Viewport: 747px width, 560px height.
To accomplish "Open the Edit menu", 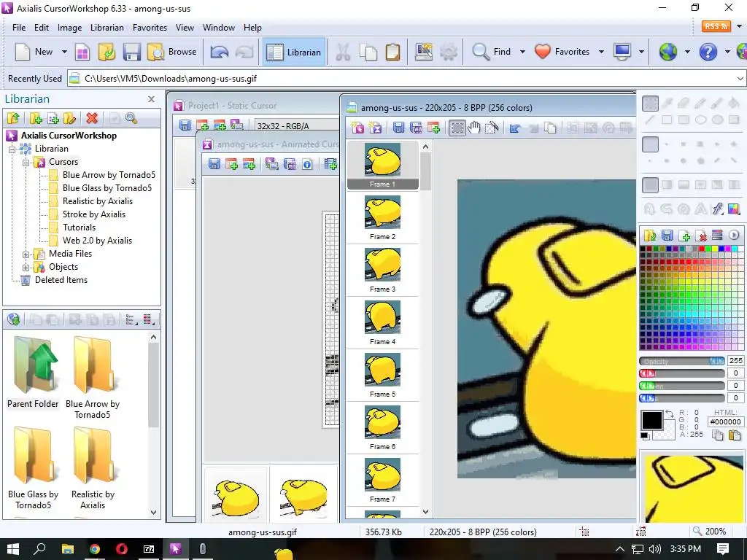I will click(42, 28).
